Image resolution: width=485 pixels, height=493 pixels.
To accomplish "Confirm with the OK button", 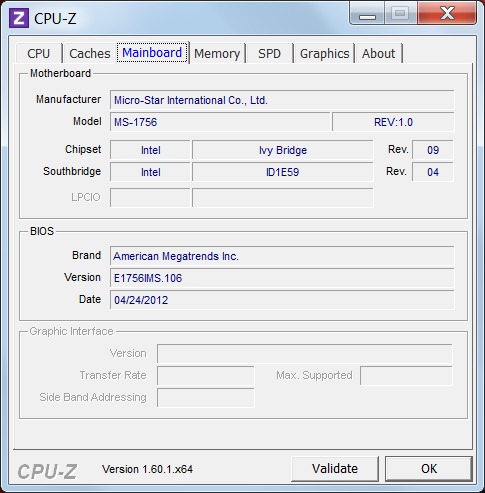I will tap(429, 469).
